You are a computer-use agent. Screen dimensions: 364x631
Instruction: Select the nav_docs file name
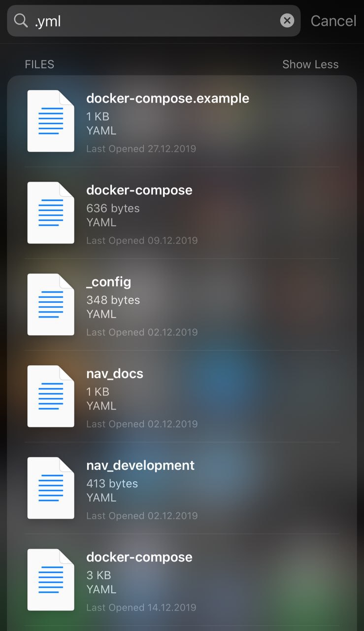coord(115,374)
